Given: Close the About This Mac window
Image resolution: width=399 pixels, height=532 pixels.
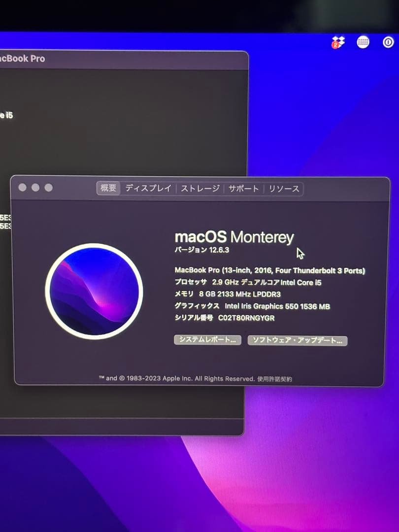Looking at the screenshot, I should point(22,188).
